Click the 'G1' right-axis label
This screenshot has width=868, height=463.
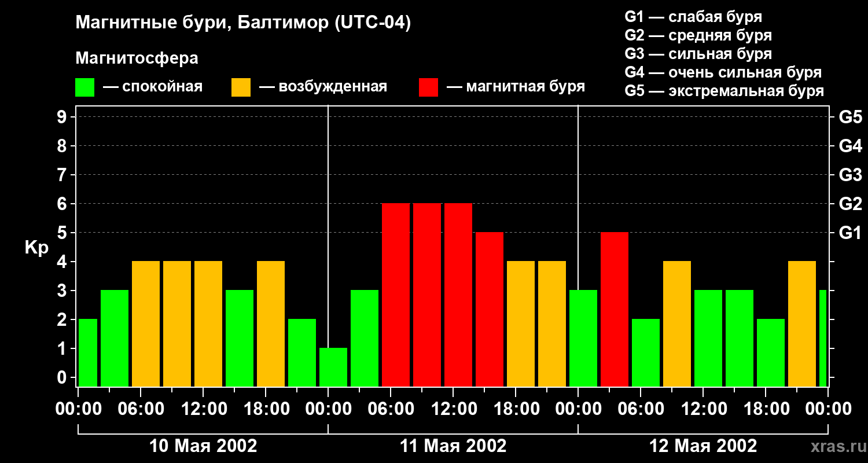[x=850, y=233]
